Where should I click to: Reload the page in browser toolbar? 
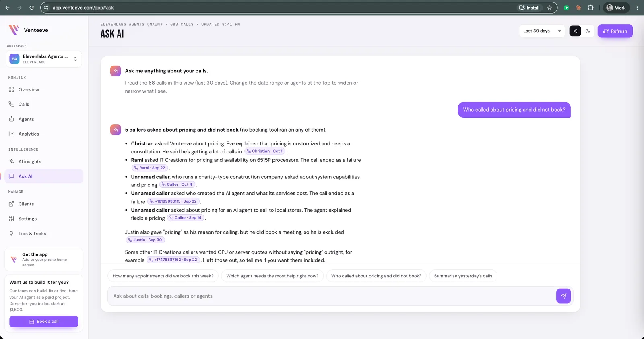[x=31, y=8]
